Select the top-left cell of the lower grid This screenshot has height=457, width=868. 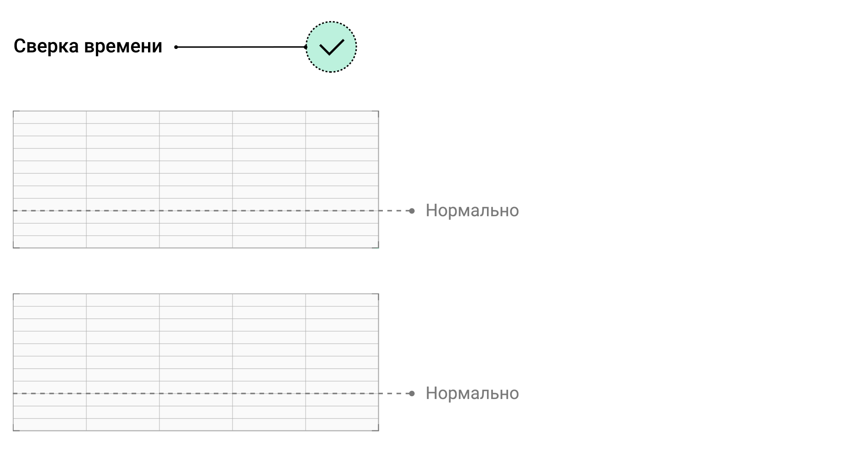(50, 300)
